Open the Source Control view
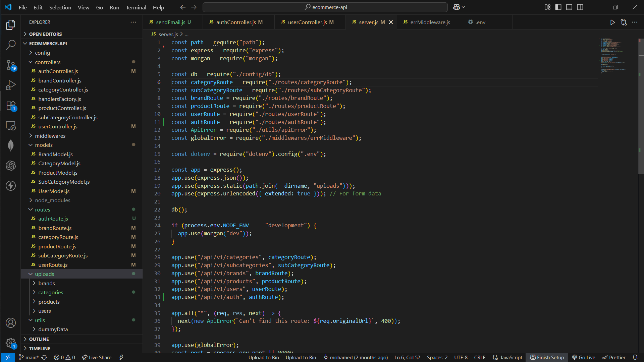This screenshot has height=362, width=644. pyautogui.click(x=11, y=65)
